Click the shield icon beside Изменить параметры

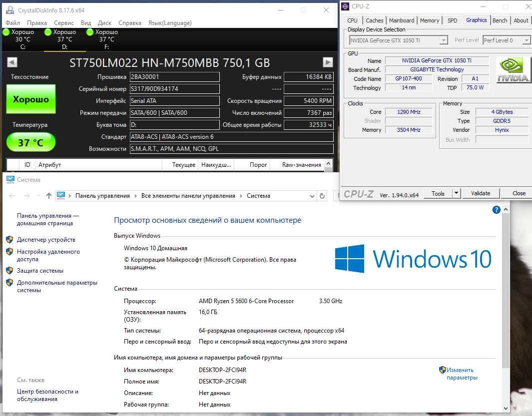(x=442, y=370)
